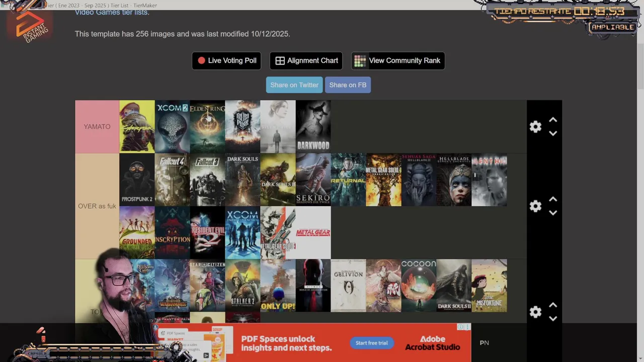Image resolution: width=644 pixels, height=362 pixels.
Task: Select the Sekiro cover
Action: point(313,179)
